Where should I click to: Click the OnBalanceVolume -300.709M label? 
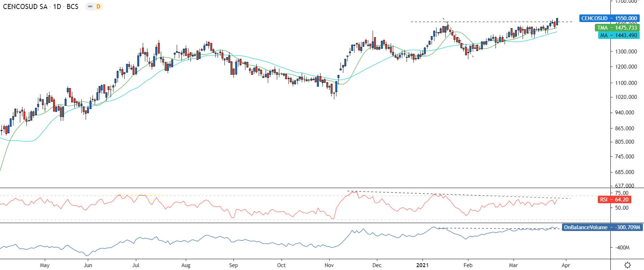point(602,227)
